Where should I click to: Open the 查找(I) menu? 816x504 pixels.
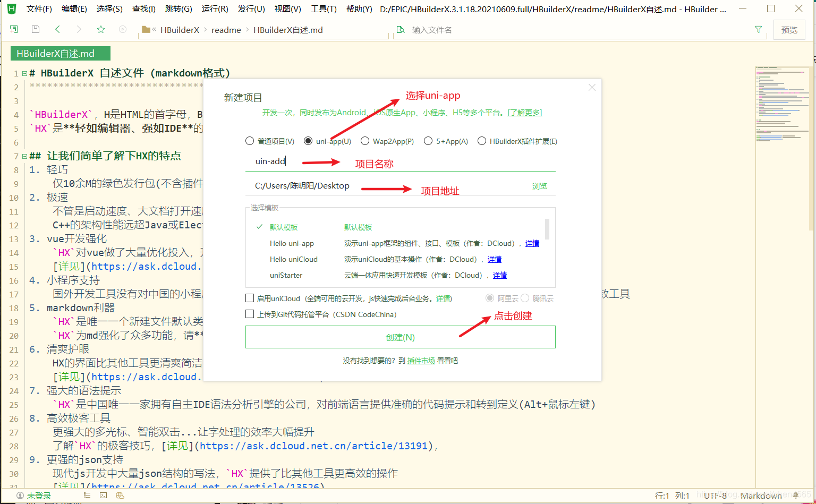tap(144, 9)
